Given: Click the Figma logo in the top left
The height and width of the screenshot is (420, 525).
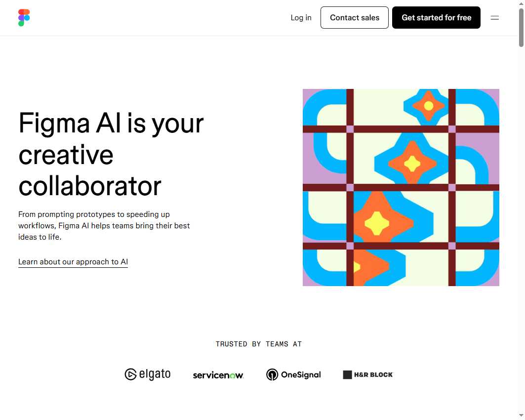Looking at the screenshot, I should [23, 17].
